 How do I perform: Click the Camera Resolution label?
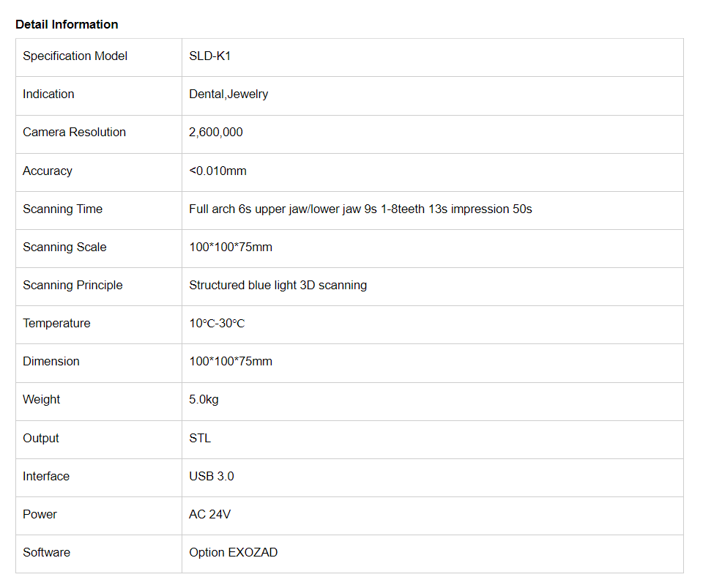[x=74, y=132]
